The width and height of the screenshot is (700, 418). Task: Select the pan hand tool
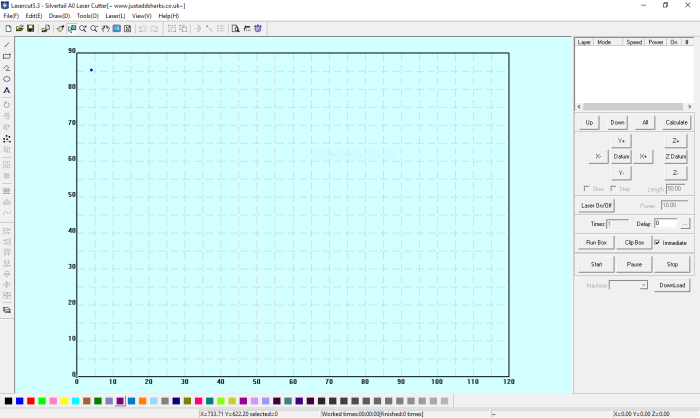tap(104, 28)
